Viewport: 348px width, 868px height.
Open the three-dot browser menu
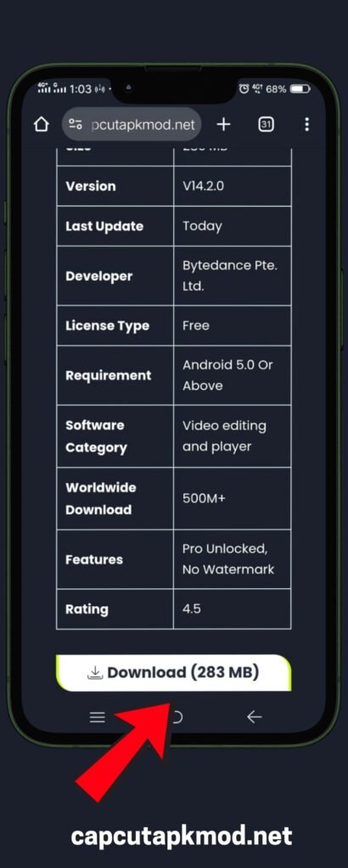(x=306, y=125)
